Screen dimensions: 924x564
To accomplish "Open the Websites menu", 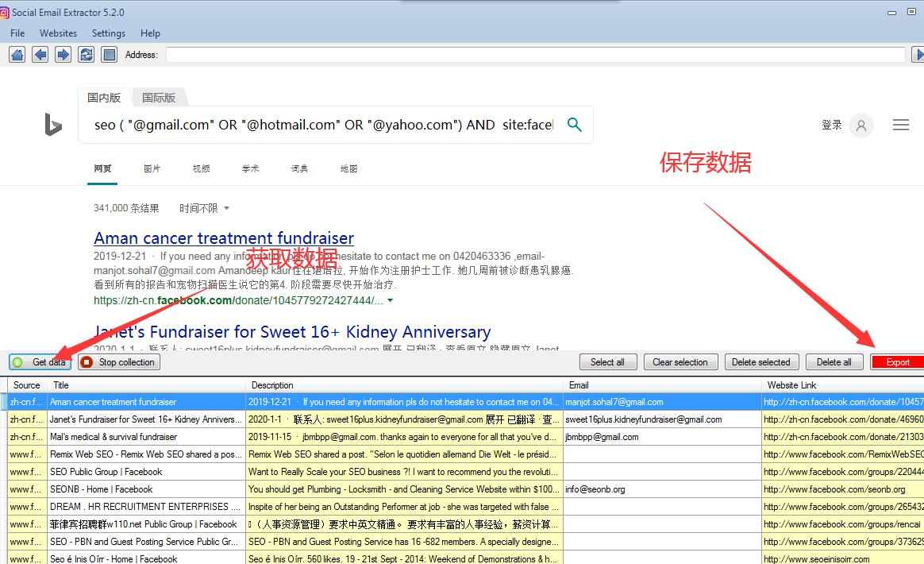I will click(58, 33).
